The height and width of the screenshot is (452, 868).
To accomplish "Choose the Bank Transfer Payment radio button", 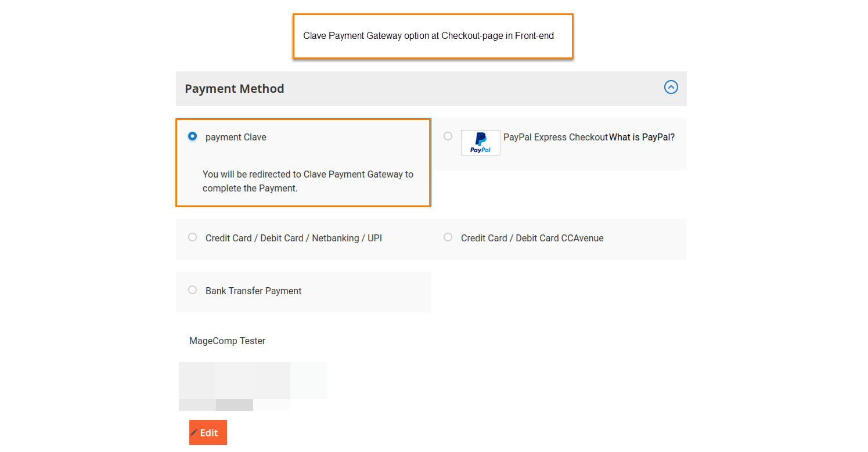I will (192, 290).
